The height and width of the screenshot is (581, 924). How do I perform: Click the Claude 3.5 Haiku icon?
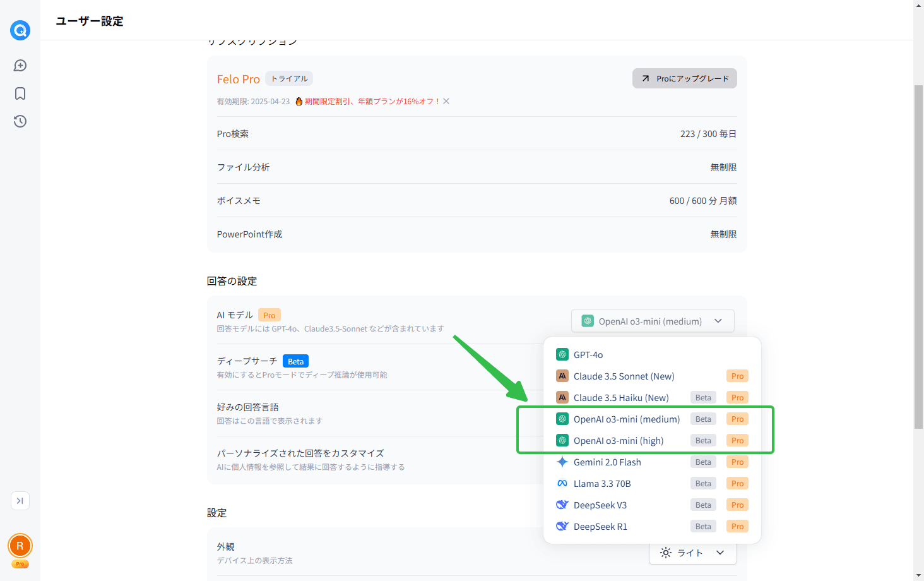click(x=562, y=398)
